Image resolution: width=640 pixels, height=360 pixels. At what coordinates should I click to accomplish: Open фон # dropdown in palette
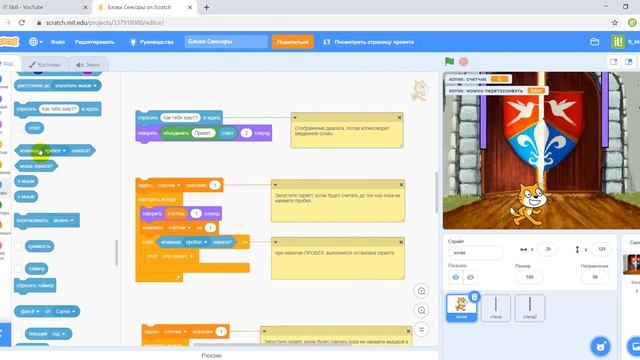click(x=29, y=311)
